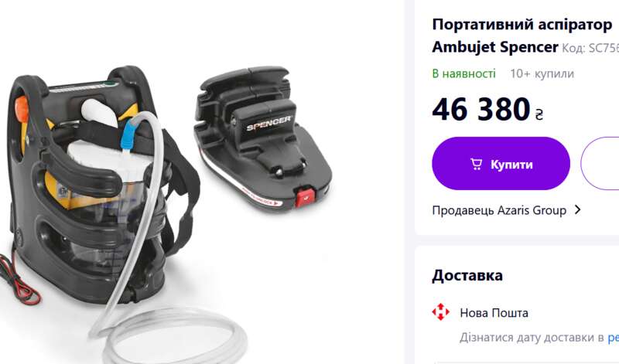Image resolution: width=619 pixels, height=364 pixels.
Task: Click the red release latch on bracket image
Action: pyautogui.click(x=305, y=196)
